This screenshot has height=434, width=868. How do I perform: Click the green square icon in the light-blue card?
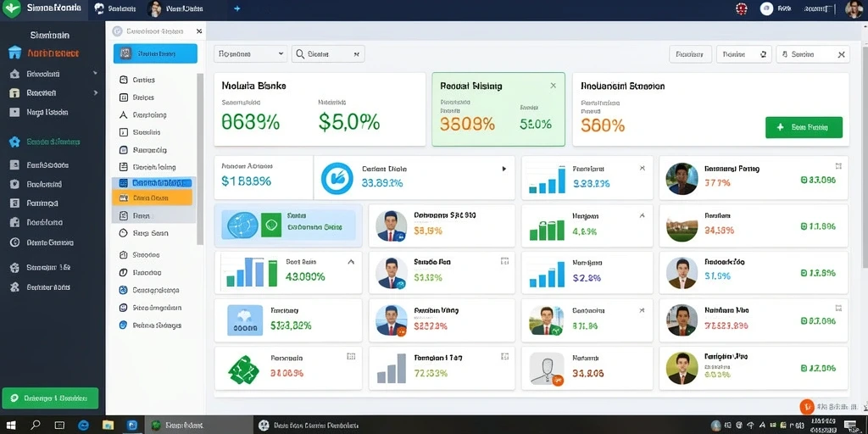click(271, 225)
